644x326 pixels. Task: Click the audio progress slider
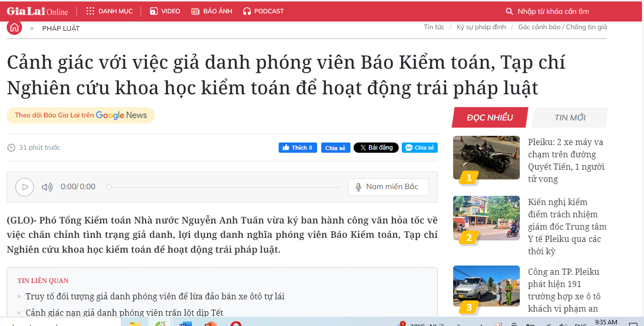pos(224,187)
